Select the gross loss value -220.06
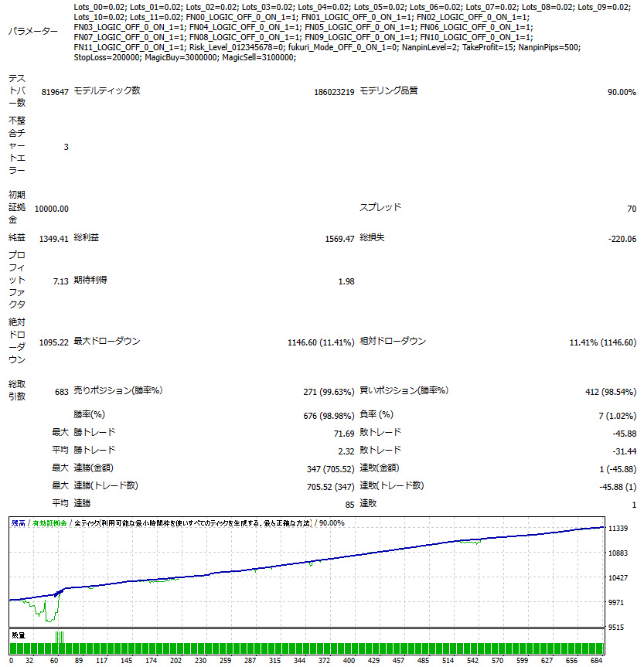This screenshot has height=667, width=644. pos(622,239)
